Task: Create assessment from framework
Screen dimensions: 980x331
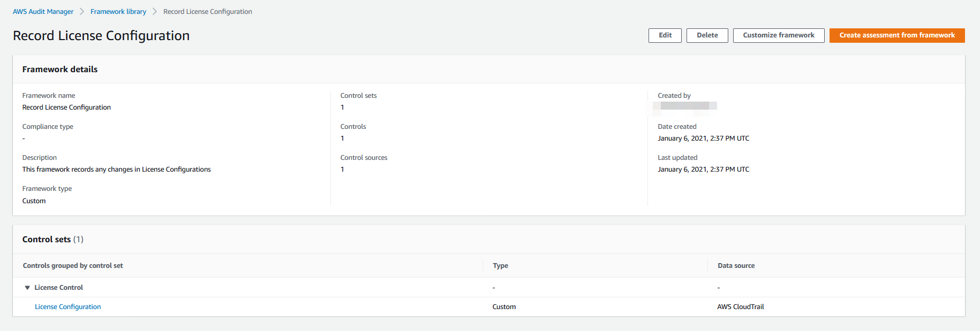Action: pos(897,35)
